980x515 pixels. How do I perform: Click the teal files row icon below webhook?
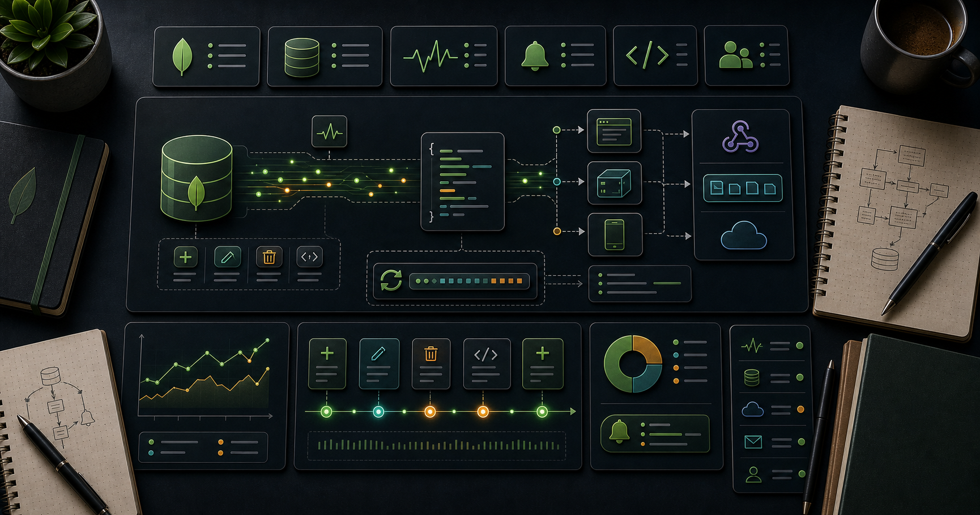[x=743, y=188]
